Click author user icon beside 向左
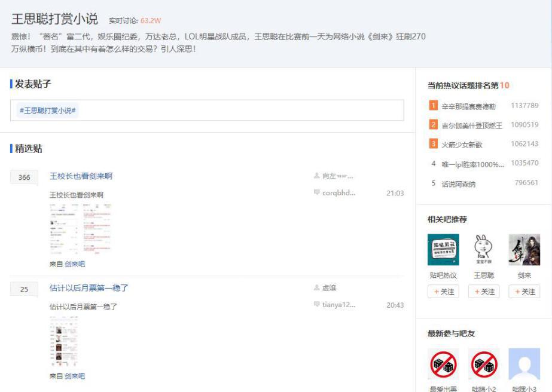 click(x=316, y=176)
